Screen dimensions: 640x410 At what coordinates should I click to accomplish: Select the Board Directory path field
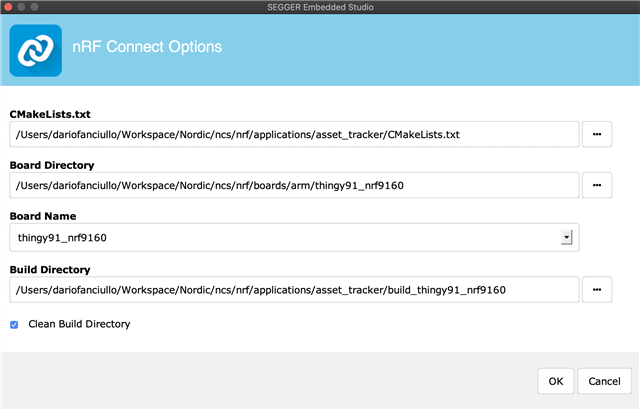click(294, 185)
